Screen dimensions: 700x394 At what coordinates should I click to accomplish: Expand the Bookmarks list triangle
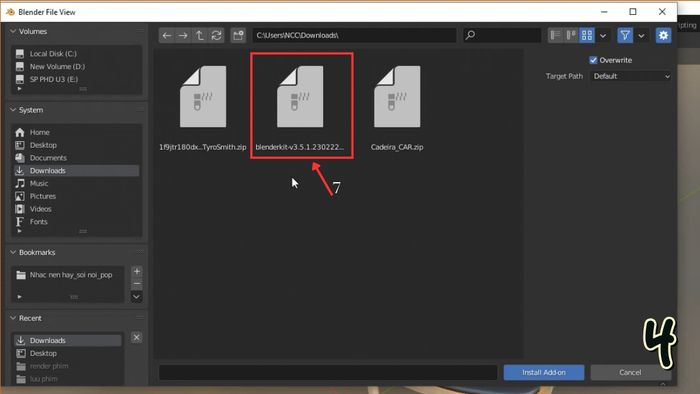click(19, 296)
